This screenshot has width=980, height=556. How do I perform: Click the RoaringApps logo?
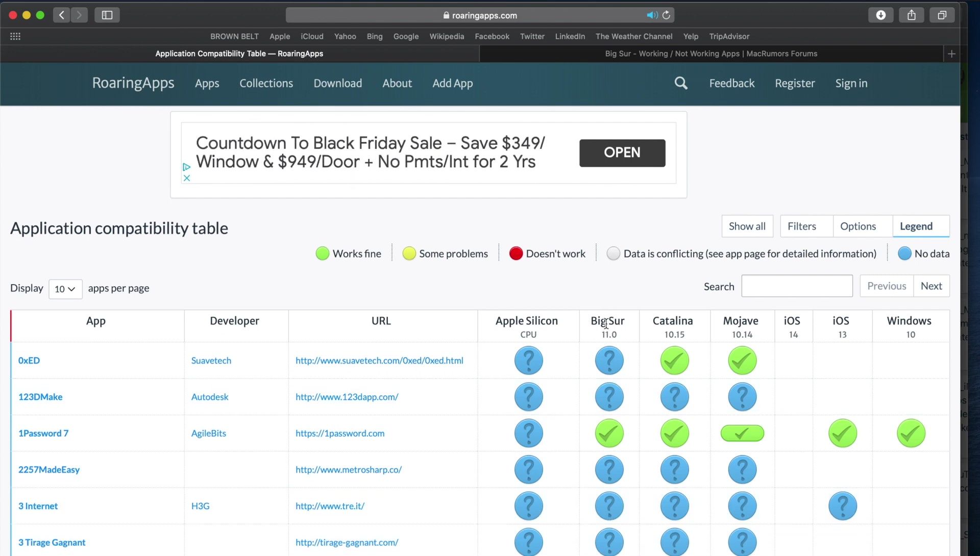click(x=133, y=83)
